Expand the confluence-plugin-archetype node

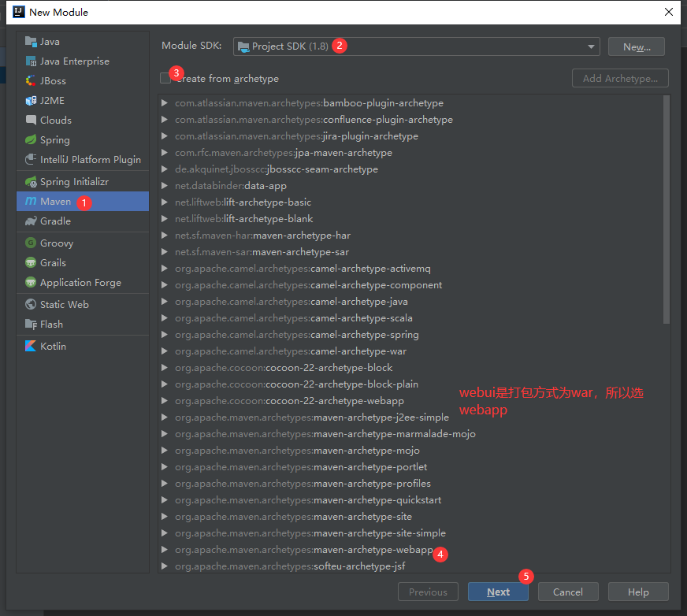[x=165, y=120]
